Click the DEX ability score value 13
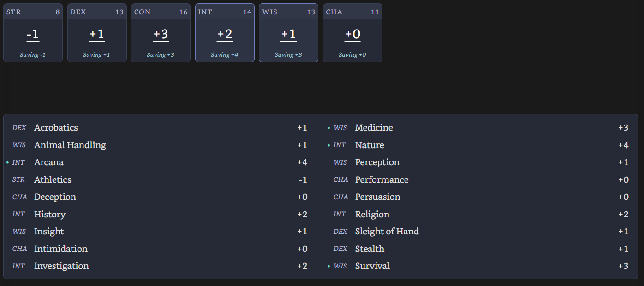The height and width of the screenshot is (286, 644). (119, 12)
